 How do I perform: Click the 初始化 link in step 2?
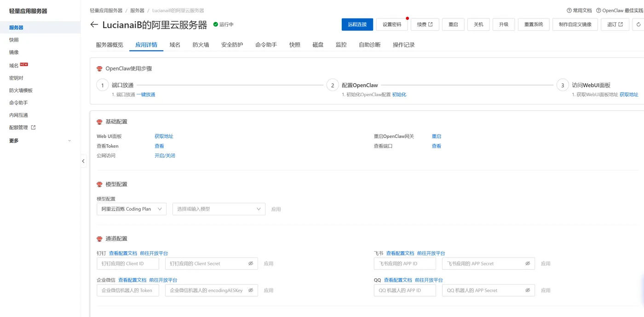coord(399,94)
